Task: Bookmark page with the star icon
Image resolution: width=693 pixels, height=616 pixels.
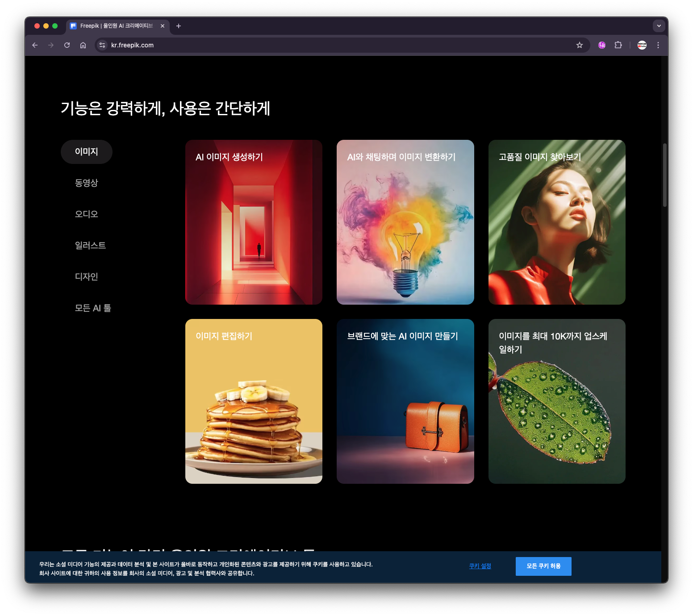Action: pyautogui.click(x=579, y=45)
